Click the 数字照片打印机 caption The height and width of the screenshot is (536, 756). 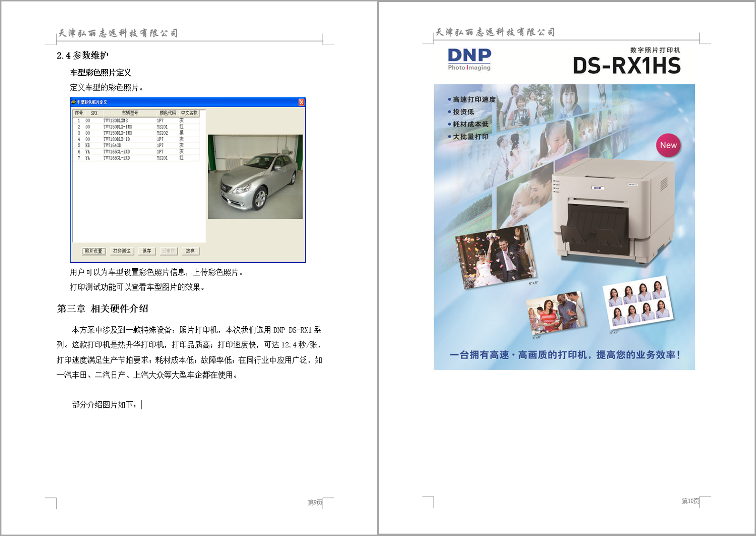click(655, 50)
